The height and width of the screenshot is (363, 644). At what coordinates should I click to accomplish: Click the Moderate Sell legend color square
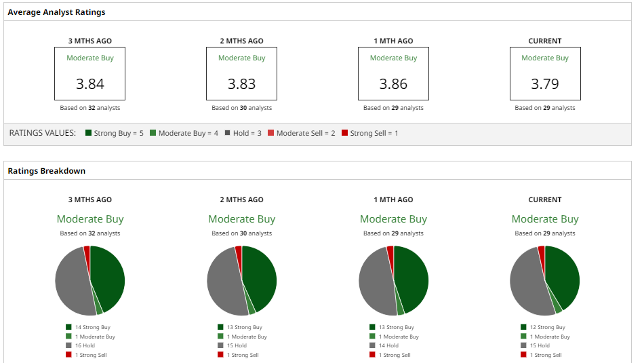(x=271, y=133)
